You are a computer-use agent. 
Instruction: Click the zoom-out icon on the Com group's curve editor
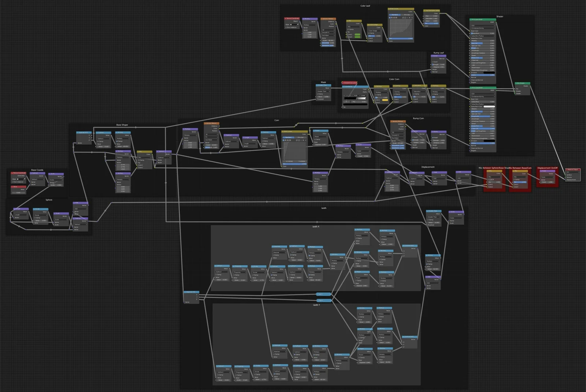(299, 140)
